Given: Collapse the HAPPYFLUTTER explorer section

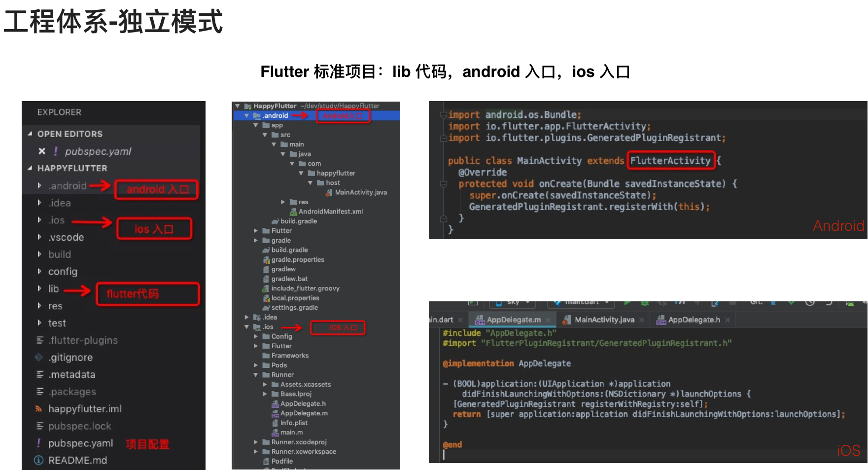Looking at the screenshot, I should [x=30, y=168].
